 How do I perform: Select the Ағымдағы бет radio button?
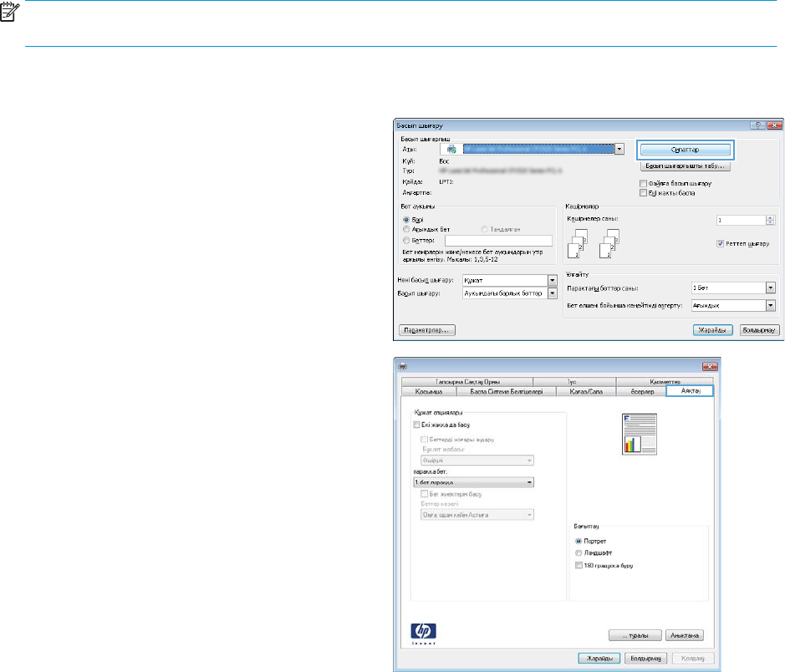click(406, 229)
